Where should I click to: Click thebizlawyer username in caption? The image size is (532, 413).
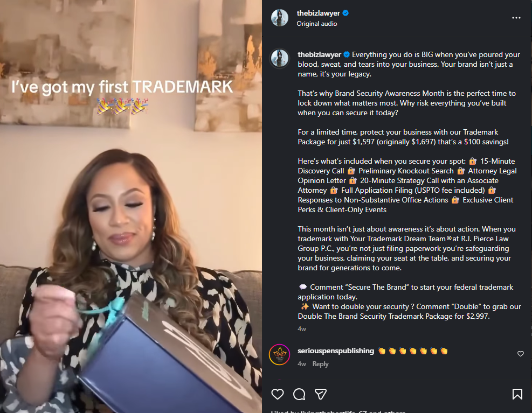click(x=319, y=54)
